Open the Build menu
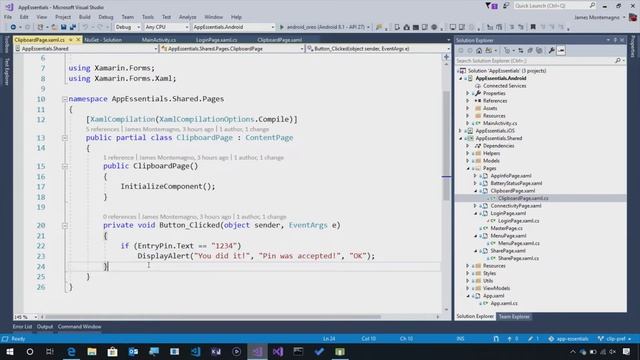The width and height of the screenshot is (640, 360). click(84, 17)
